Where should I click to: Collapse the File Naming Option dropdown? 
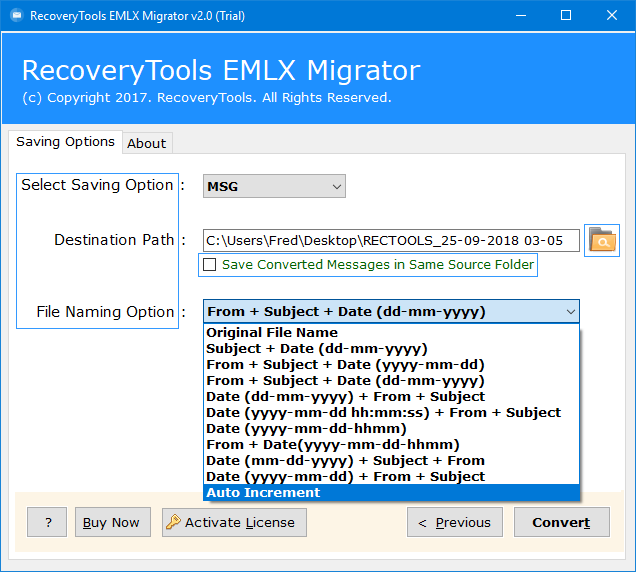[571, 312]
